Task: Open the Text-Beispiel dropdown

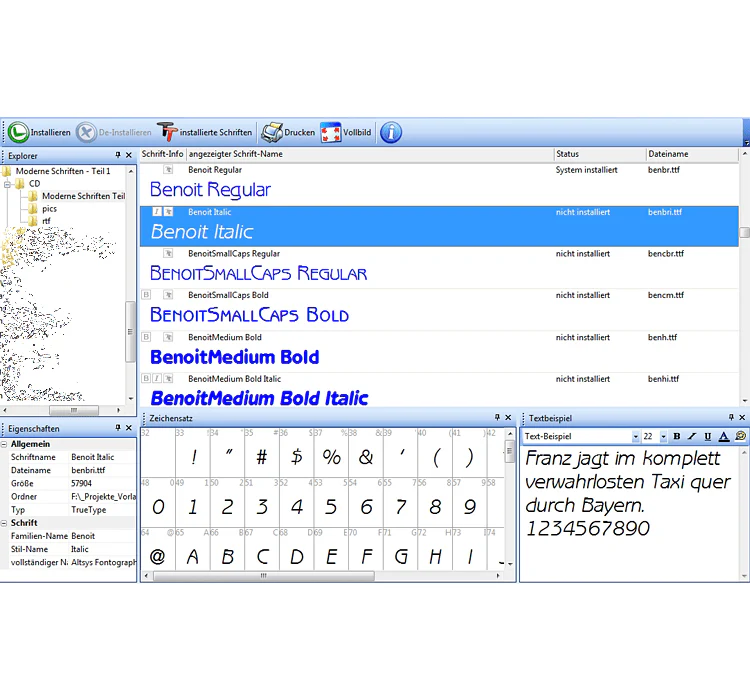Action: click(x=635, y=436)
